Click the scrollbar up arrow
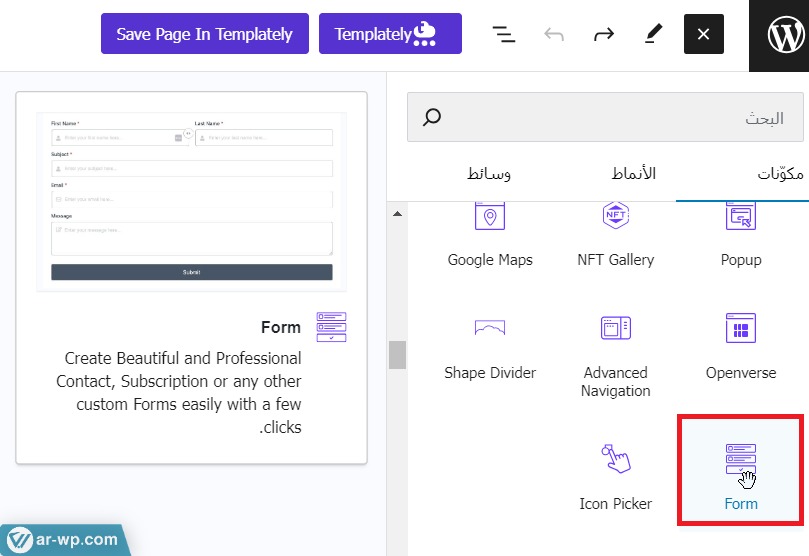The height and width of the screenshot is (556, 809). point(397,214)
